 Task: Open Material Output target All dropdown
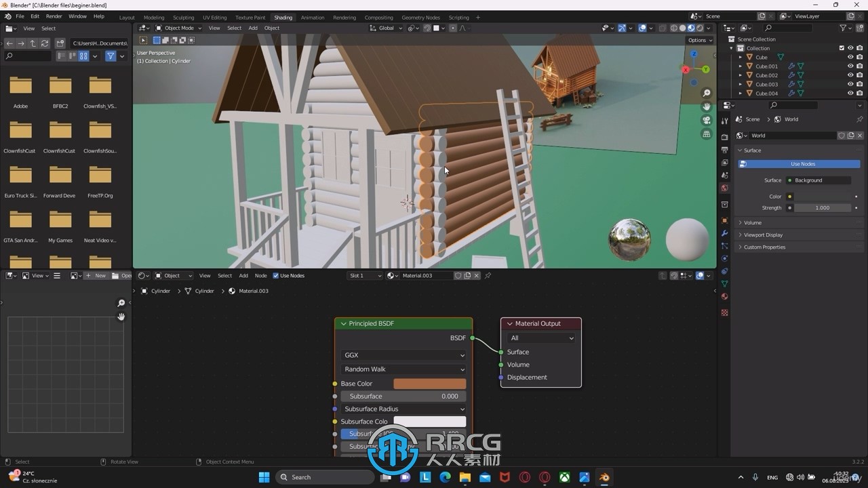[541, 338]
